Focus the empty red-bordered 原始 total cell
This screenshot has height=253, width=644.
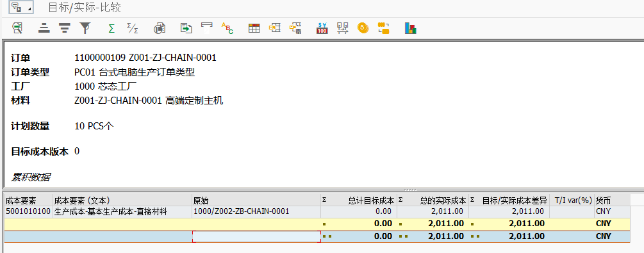(257, 236)
